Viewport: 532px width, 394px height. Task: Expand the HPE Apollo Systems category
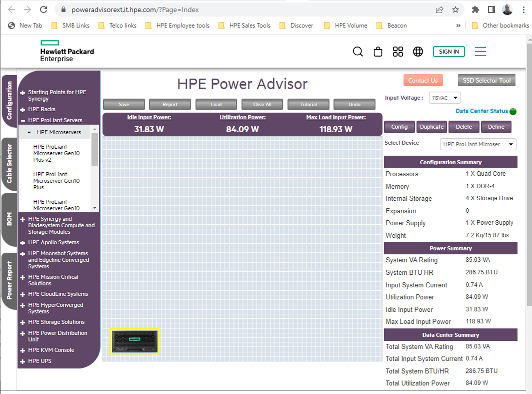coord(22,243)
